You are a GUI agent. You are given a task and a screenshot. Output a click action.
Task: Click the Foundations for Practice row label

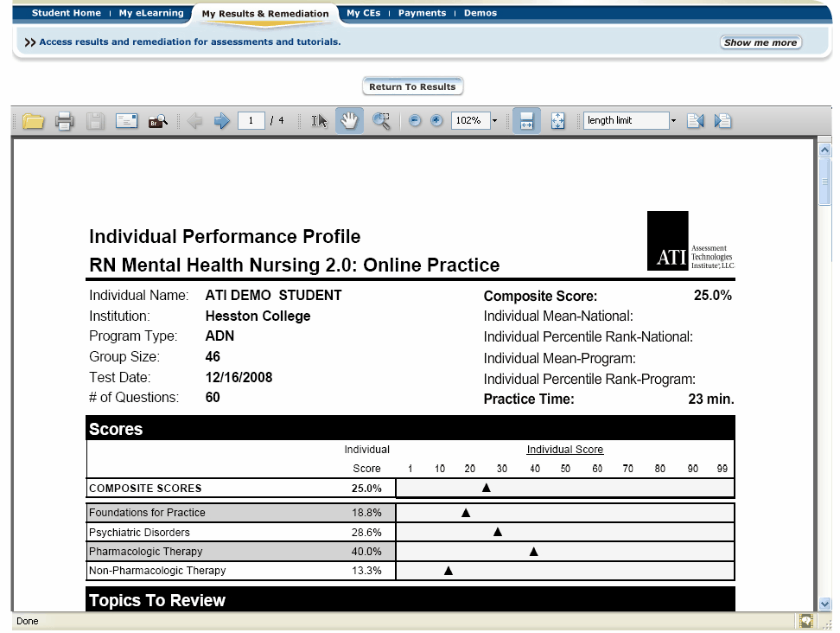point(147,513)
